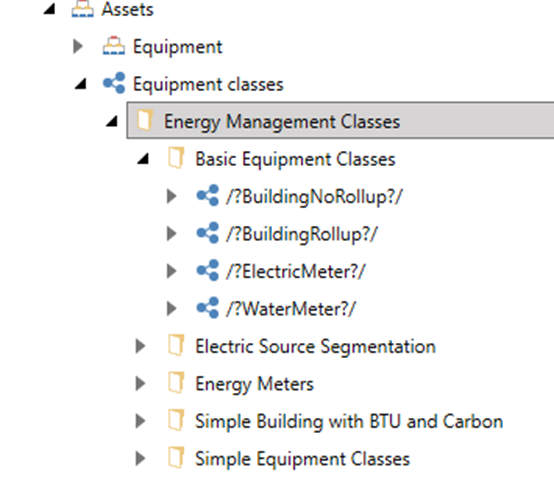Image resolution: width=554 pixels, height=484 pixels.
Task: Click the BuildingNoRollup class icon
Action: 207,195
